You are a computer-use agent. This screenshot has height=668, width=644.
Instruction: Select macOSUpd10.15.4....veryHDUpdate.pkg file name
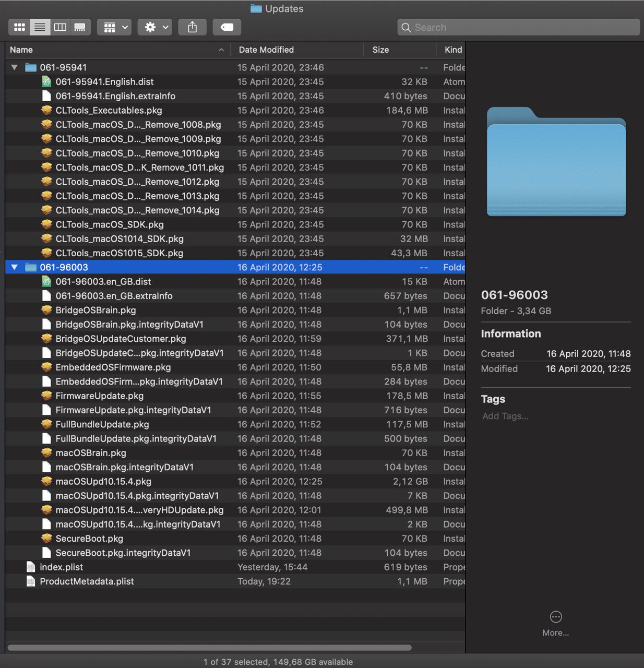coord(139,510)
